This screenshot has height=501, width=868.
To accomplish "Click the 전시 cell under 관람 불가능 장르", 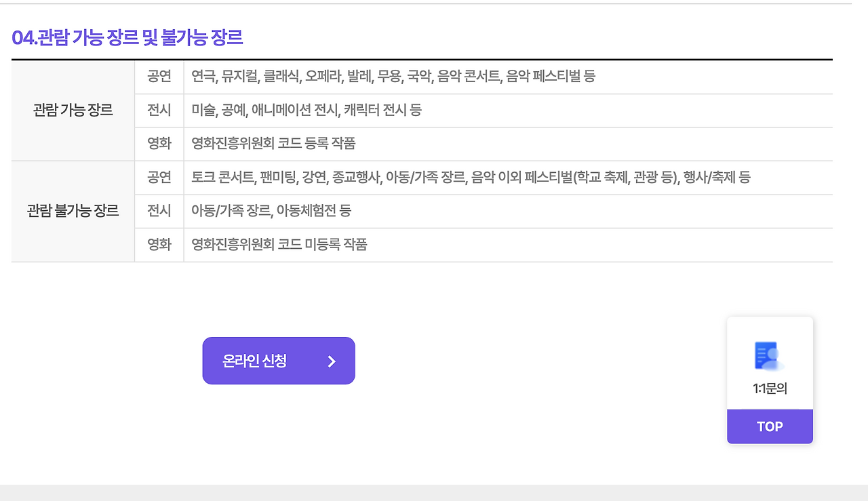I will coord(159,211).
